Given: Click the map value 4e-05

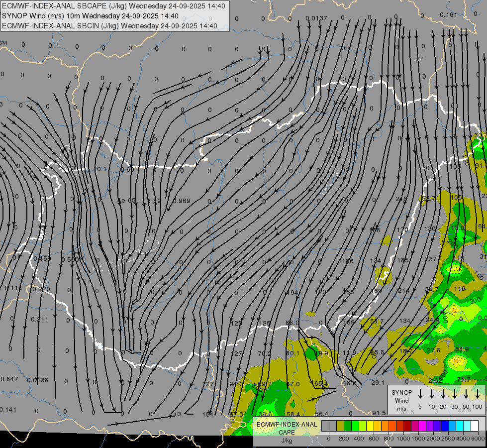Looking at the screenshot, I should point(126,201).
